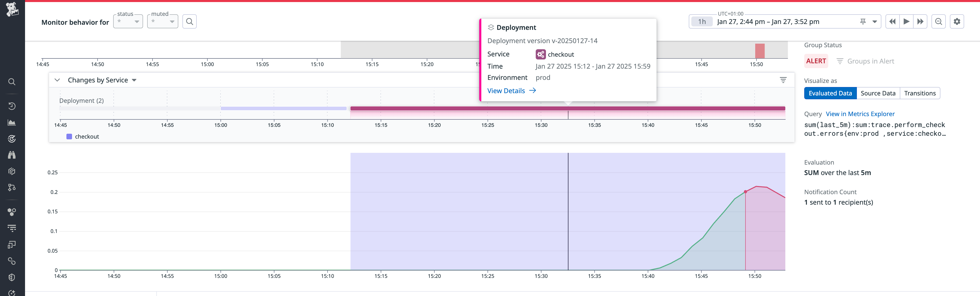
Task: Select the Watchdog binoculars icon in sidebar
Action: coord(11,155)
